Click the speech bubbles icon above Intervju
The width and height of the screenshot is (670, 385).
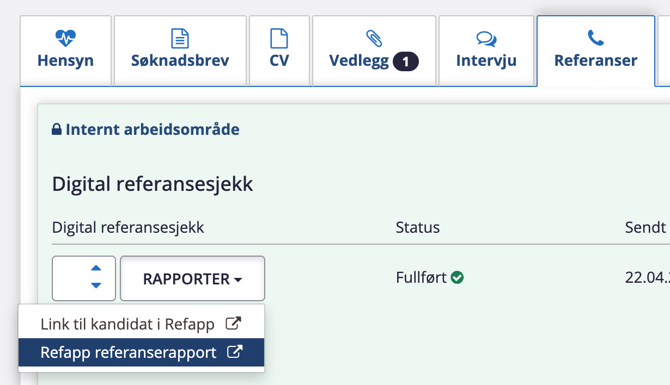[x=486, y=39]
